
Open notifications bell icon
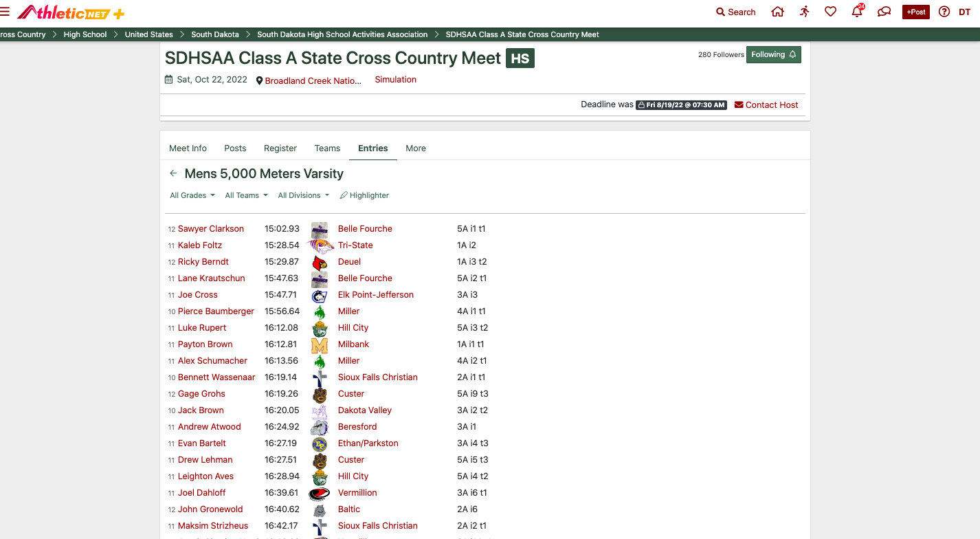click(x=857, y=11)
